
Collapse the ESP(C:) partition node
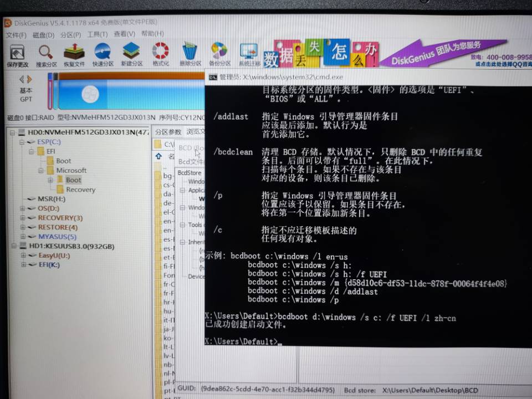[x=22, y=142]
